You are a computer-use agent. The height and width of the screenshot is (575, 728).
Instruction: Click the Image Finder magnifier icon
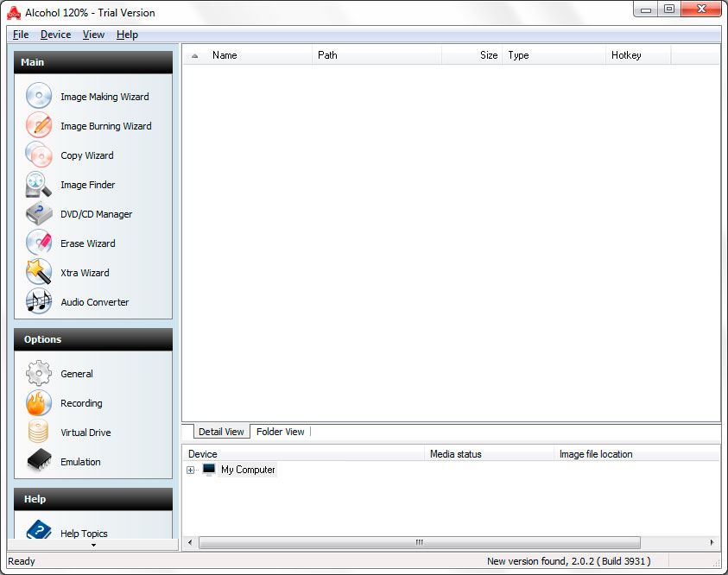click(39, 184)
